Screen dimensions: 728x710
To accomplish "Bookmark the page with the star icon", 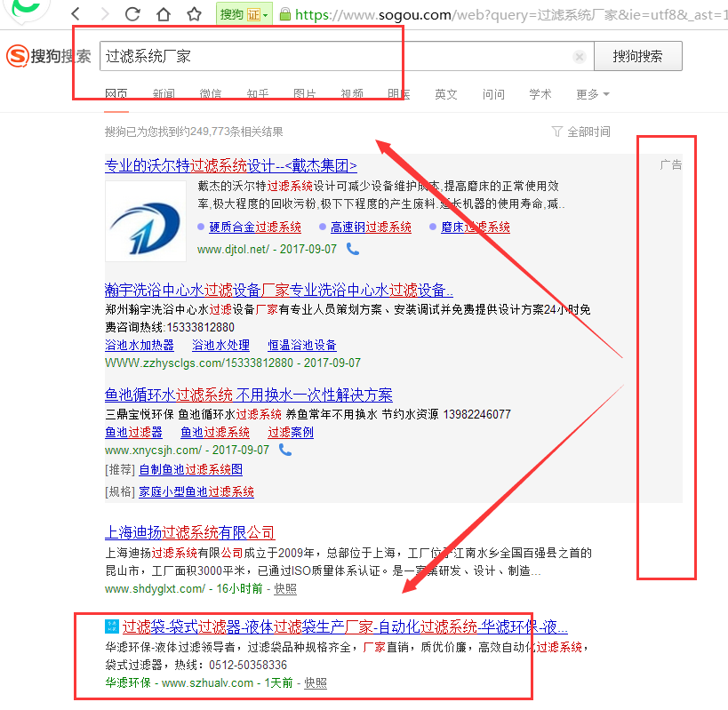I will point(194,14).
